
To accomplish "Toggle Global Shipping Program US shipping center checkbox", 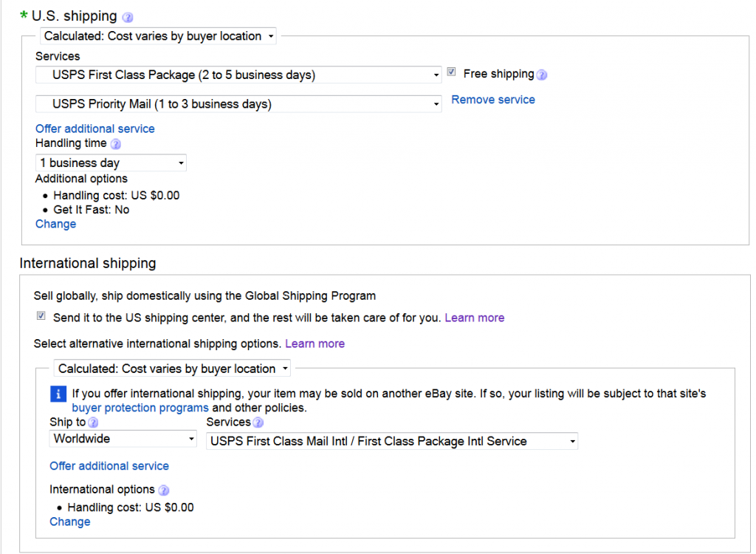I will 41,315.
